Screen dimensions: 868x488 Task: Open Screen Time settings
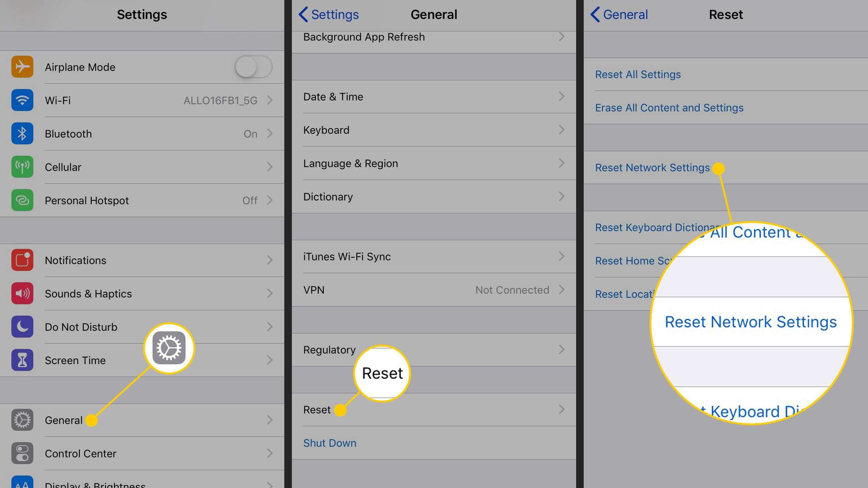pyautogui.click(x=76, y=360)
